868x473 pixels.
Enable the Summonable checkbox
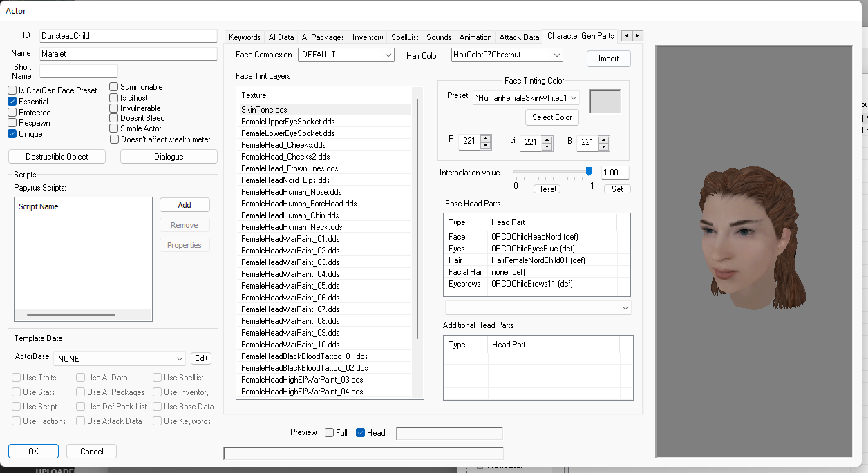[x=114, y=87]
